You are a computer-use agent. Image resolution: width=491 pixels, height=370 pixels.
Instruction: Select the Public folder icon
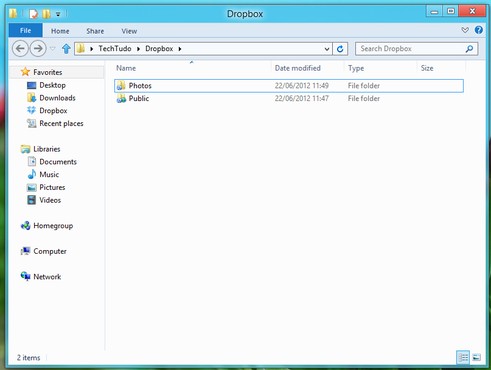(121, 98)
